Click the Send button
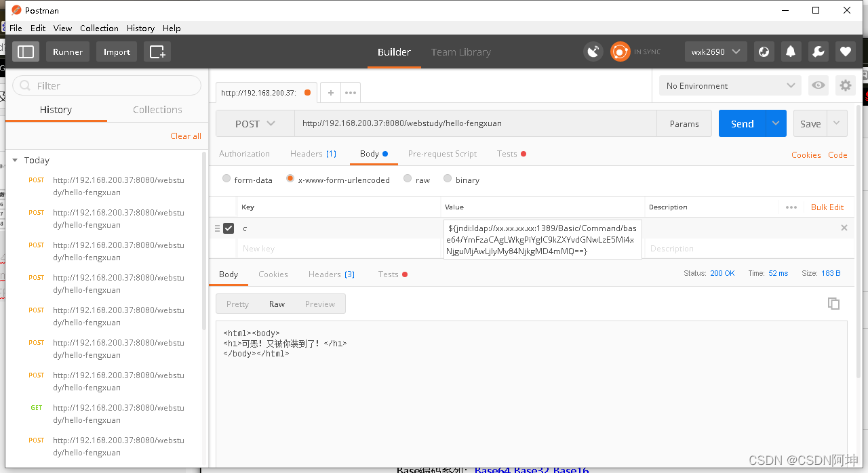Image resolution: width=868 pixels, height=473 pixels. pyautogui.click(x=743, y=123)
